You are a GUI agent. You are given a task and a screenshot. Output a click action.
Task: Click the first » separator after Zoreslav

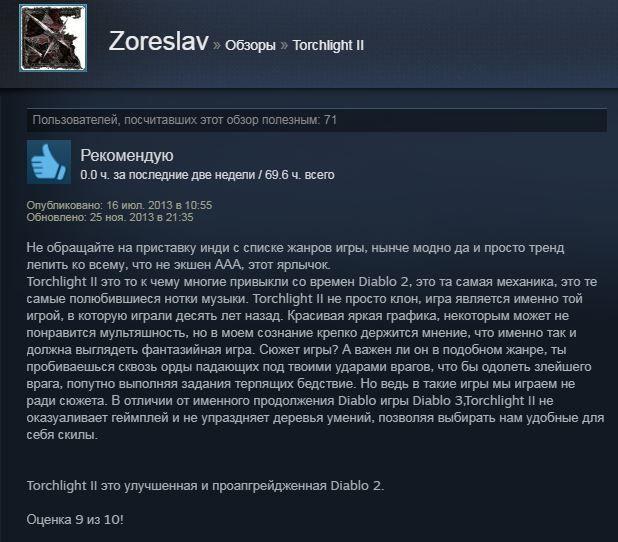click(217, 46)
